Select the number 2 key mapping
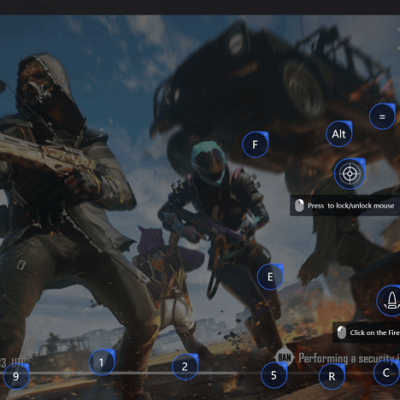The width and height of the screenshot is (400, 400). 185,367
